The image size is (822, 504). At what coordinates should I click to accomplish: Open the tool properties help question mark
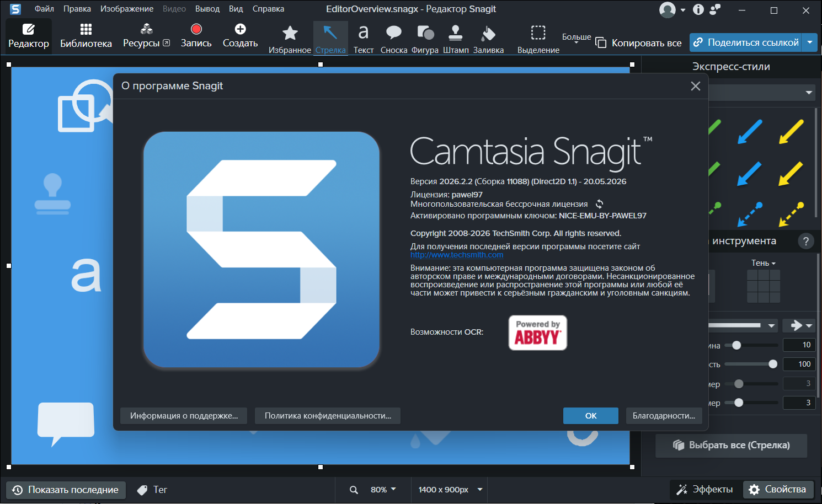point(806,241)
